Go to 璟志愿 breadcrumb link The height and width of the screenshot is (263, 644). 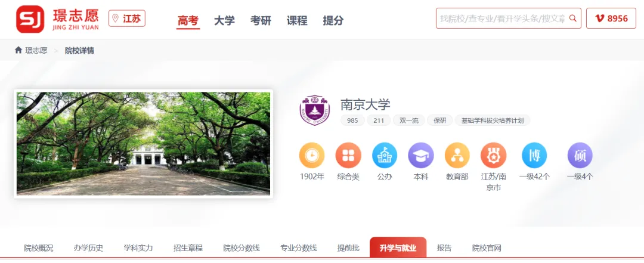click(x=36, y=51)
